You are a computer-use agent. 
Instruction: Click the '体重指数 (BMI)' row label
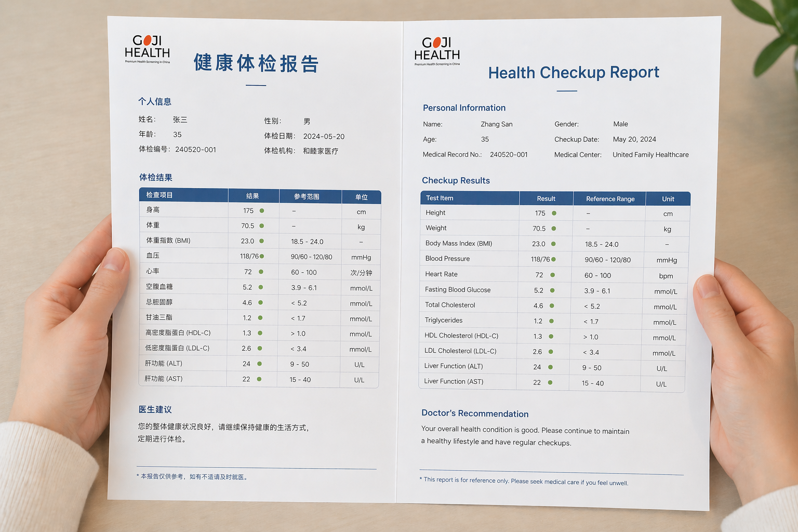tap(168, 241)
